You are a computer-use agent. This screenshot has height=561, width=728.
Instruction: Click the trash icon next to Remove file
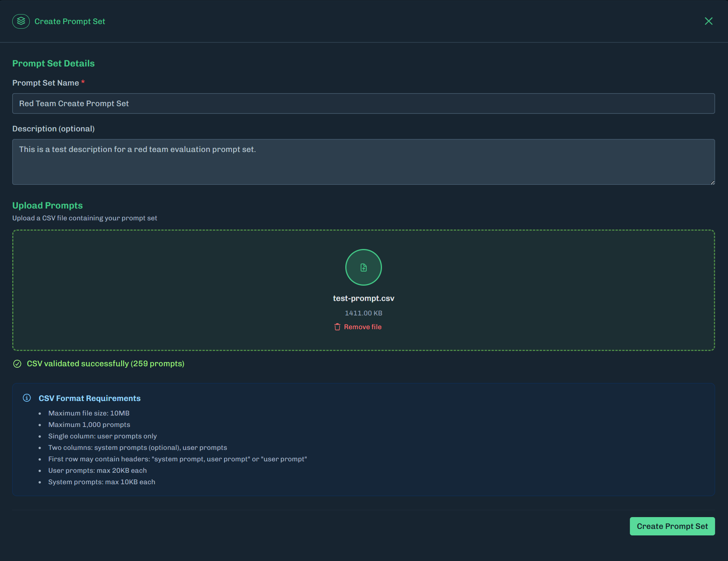click(338, 327)
